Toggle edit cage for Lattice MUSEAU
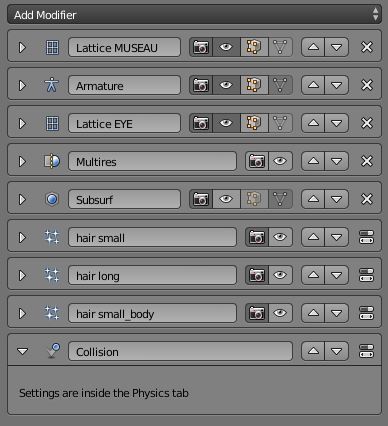The width and height of the screenshot is (388, 426). 280,47
